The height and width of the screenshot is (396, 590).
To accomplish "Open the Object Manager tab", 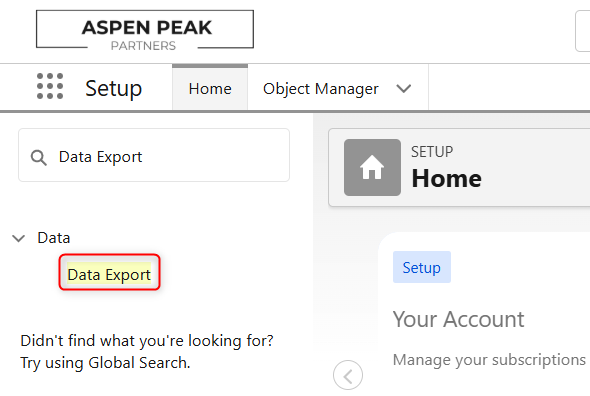I will 321,89.
